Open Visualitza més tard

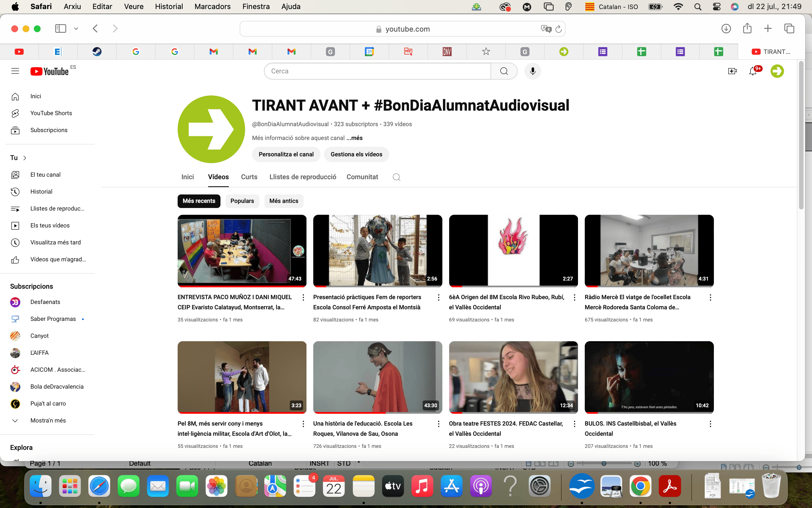point(50,242)
